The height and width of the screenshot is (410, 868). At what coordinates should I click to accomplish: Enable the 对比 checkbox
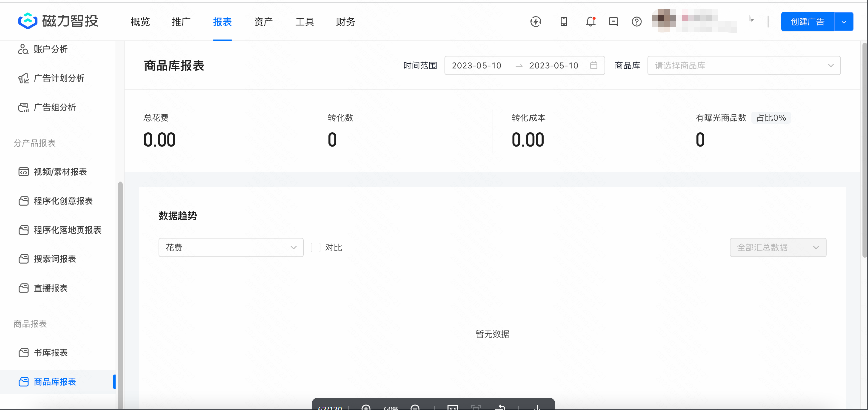pyautogui.click(x=316, y=248)
